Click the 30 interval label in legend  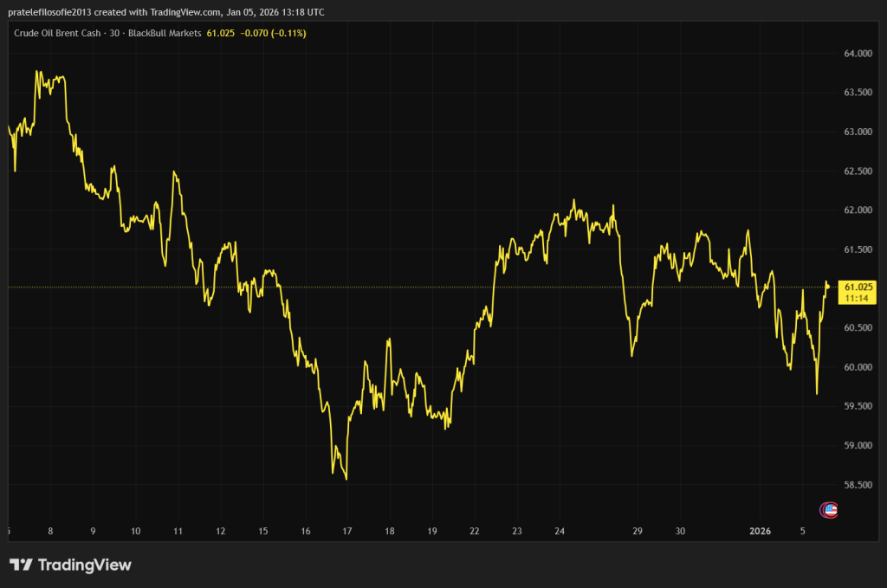pyautogui.click(x=125, y=33)
